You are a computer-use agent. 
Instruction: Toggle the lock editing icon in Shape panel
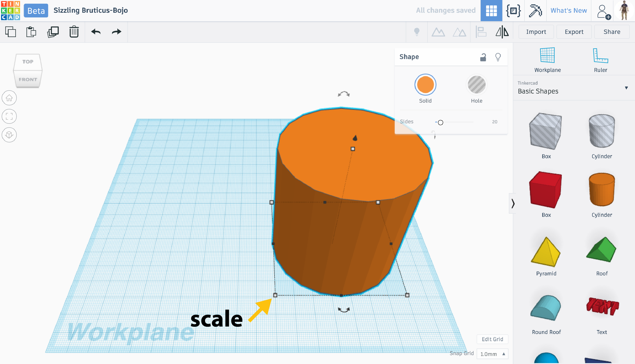tap(483, 57)
